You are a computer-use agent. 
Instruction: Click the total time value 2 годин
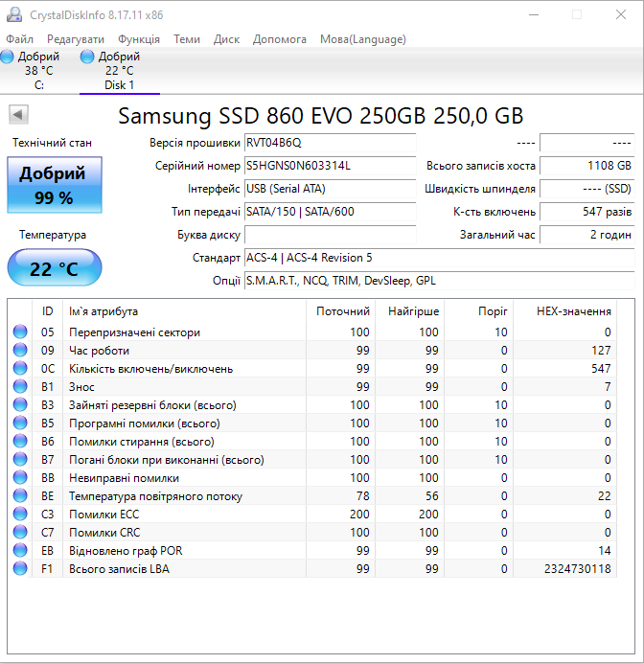[587, 235]
